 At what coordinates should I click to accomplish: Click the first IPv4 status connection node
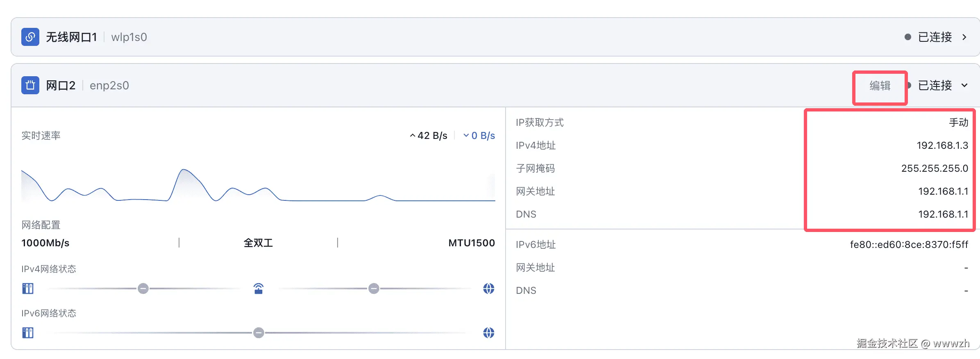143,289
